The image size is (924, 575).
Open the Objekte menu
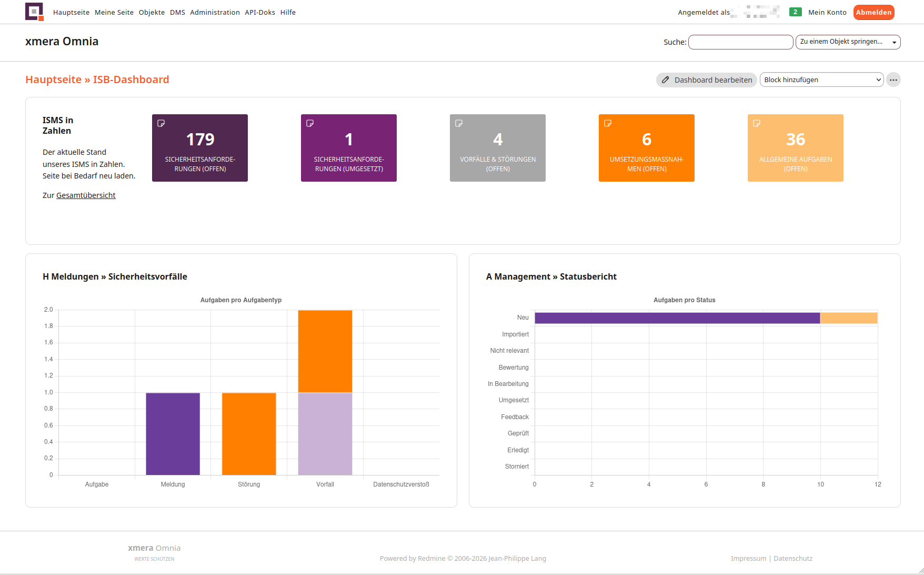(152, 12)
